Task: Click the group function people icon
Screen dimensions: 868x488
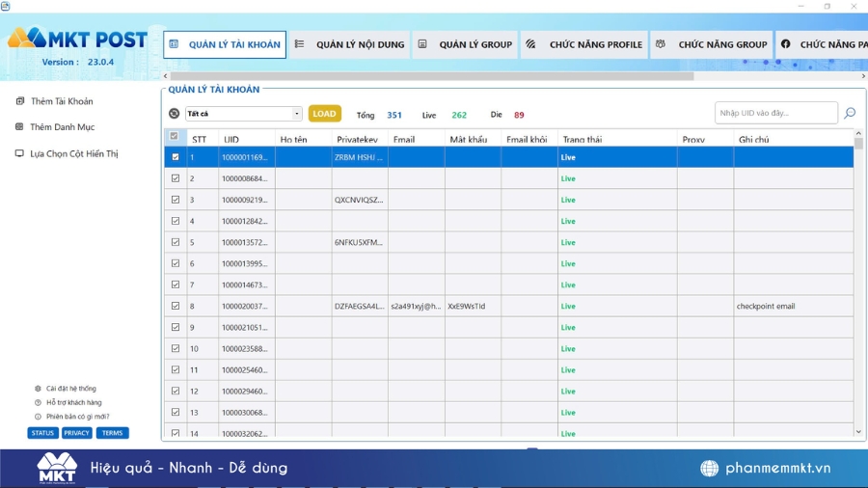Action: (661, 43)
